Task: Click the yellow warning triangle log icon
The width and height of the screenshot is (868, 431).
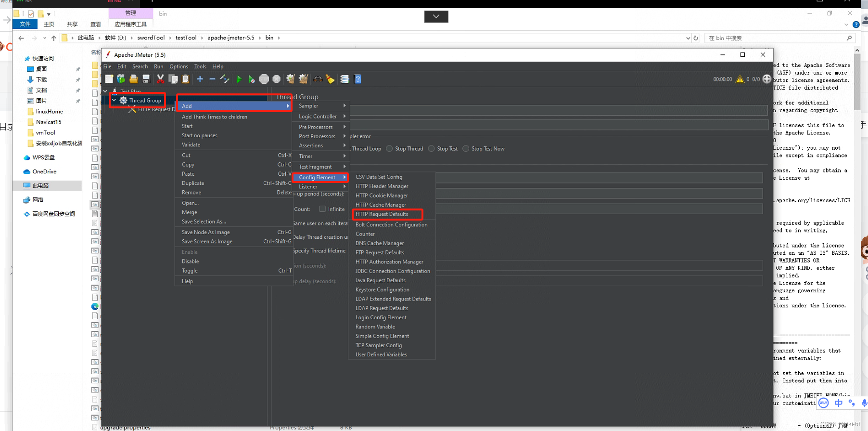Action: point(740,79)
